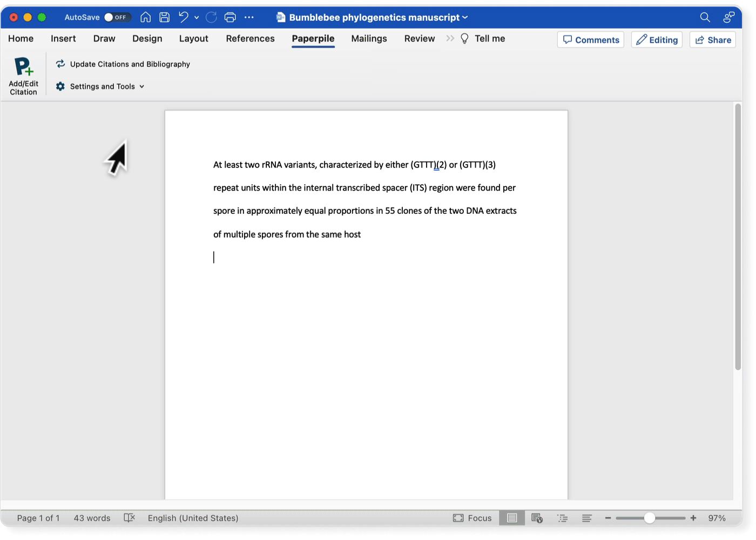This screenshot has height=540, width=756.
Task: Open the Comments pane
Action: 590,40
